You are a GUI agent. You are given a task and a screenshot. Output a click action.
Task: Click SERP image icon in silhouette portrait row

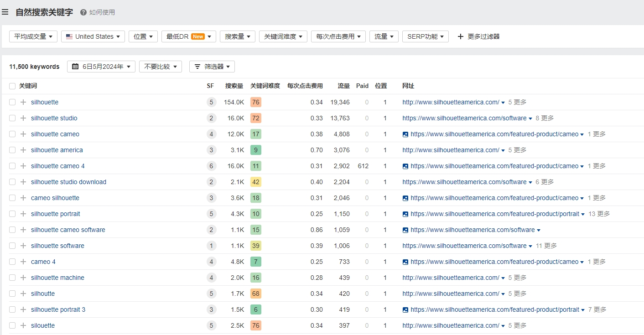(405, 214)
